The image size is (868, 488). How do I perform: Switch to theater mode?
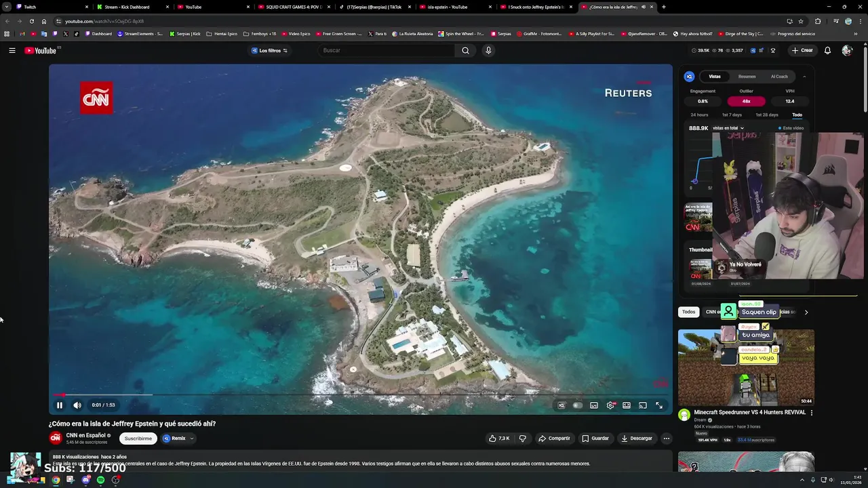pyautogui.click(x=627, y=405)
